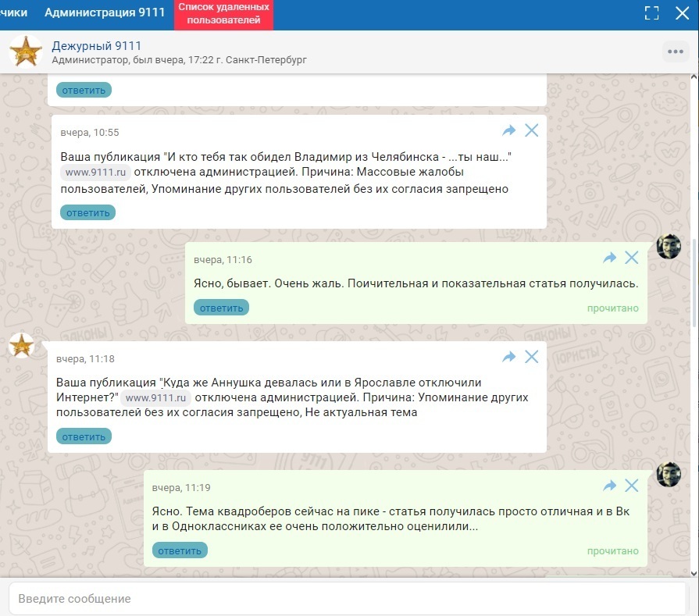This screenshot has height=616, width=699.
Task: Forward the 11:18 message about Аннушка
Action: pos(509,357)
